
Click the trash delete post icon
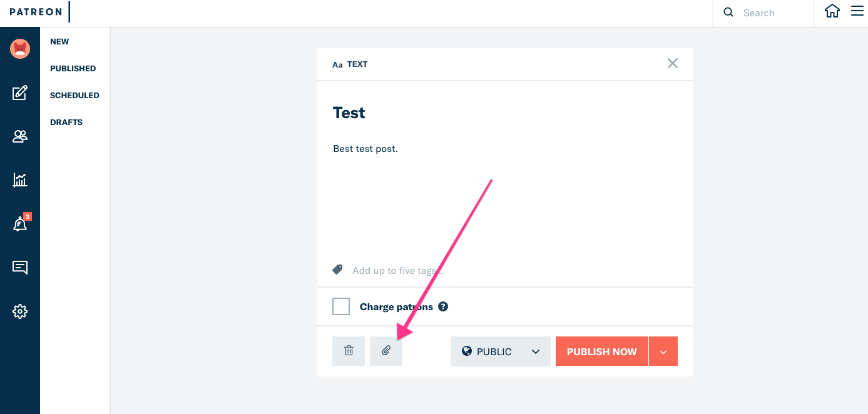pos(349,351)
